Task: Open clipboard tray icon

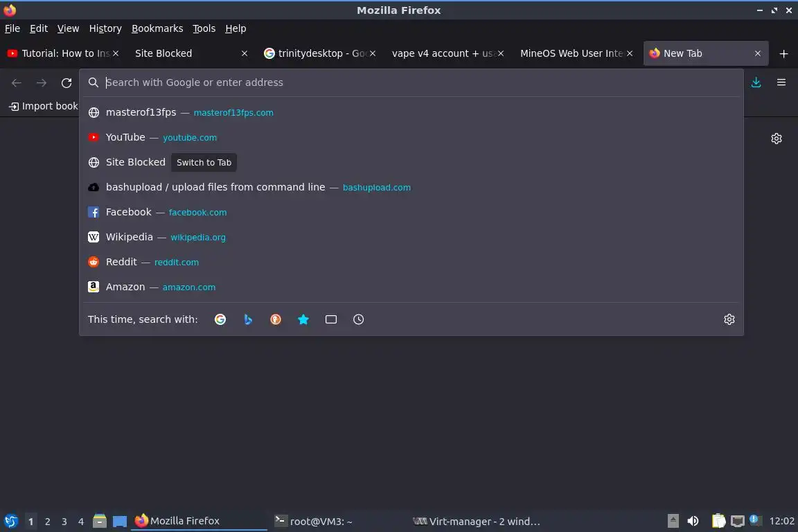Action: point(718,521)
